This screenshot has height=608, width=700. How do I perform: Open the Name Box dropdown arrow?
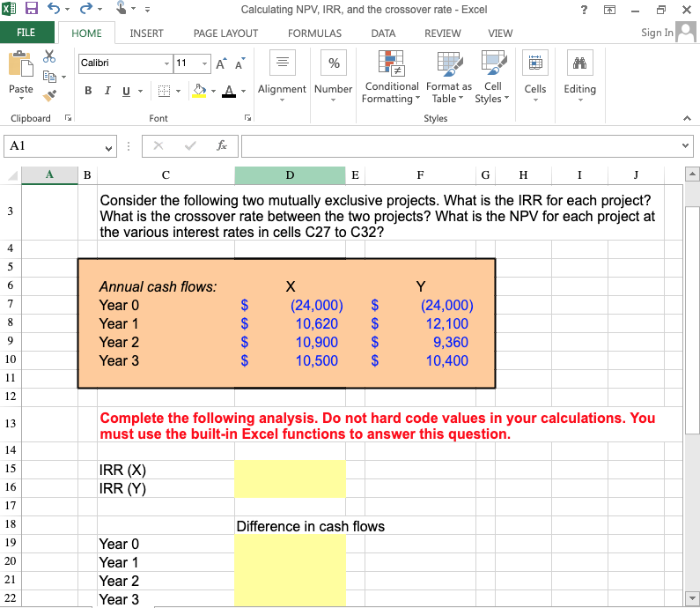pos(108,148)
